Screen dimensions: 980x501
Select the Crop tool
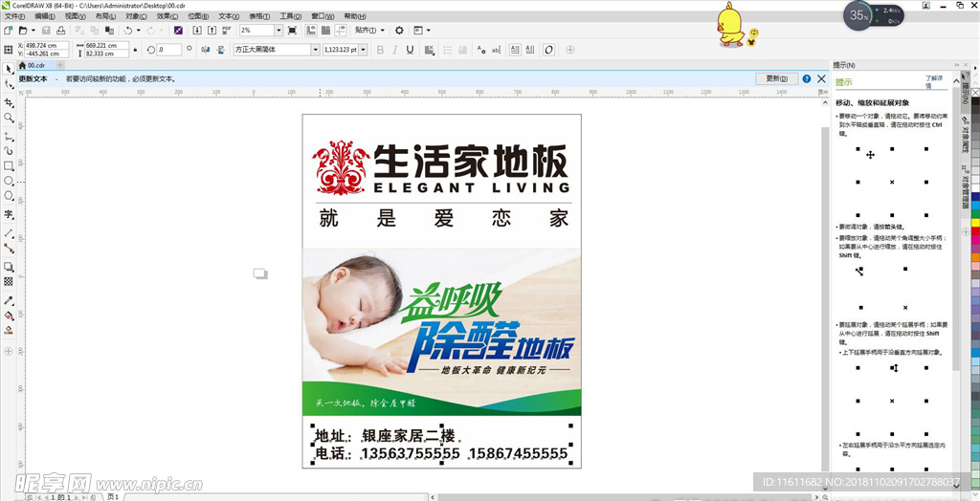pos(8,101)
